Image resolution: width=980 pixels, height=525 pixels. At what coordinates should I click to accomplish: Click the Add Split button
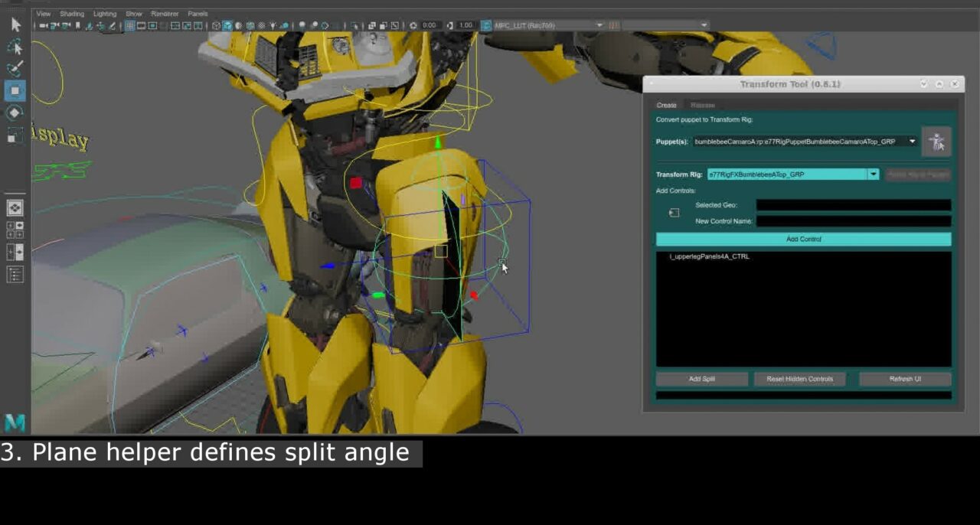pos(702,379)
